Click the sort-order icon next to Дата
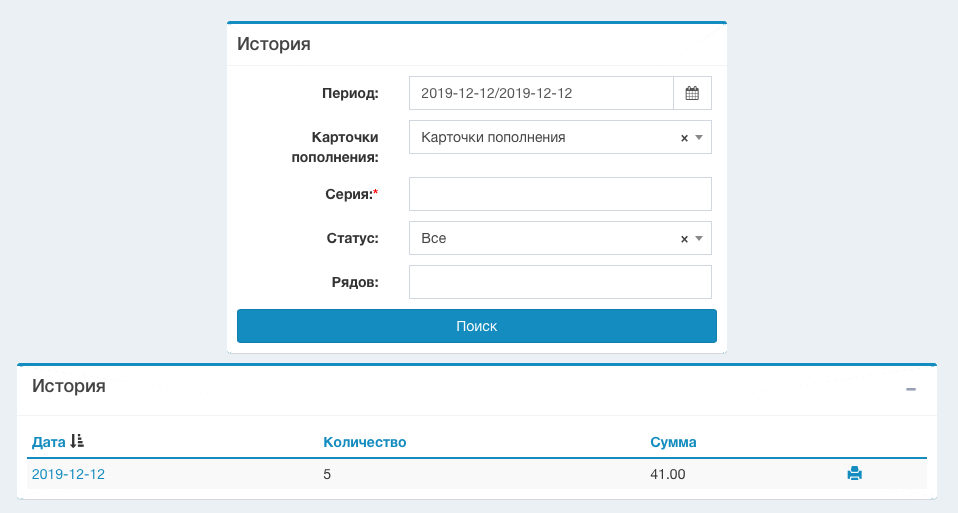The width and height of the screenshot is (958, 513). pyautogui.click(x=77, y=441)
